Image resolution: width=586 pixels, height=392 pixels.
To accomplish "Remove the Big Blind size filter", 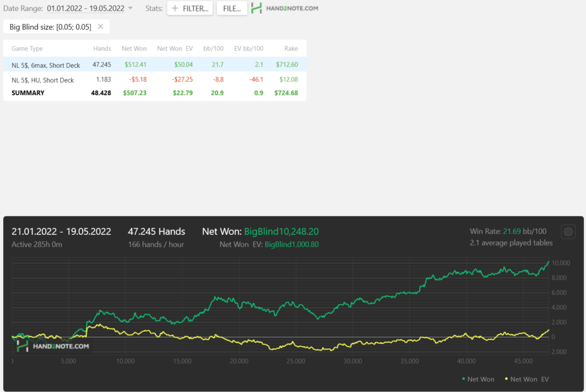I will point(100,26).
